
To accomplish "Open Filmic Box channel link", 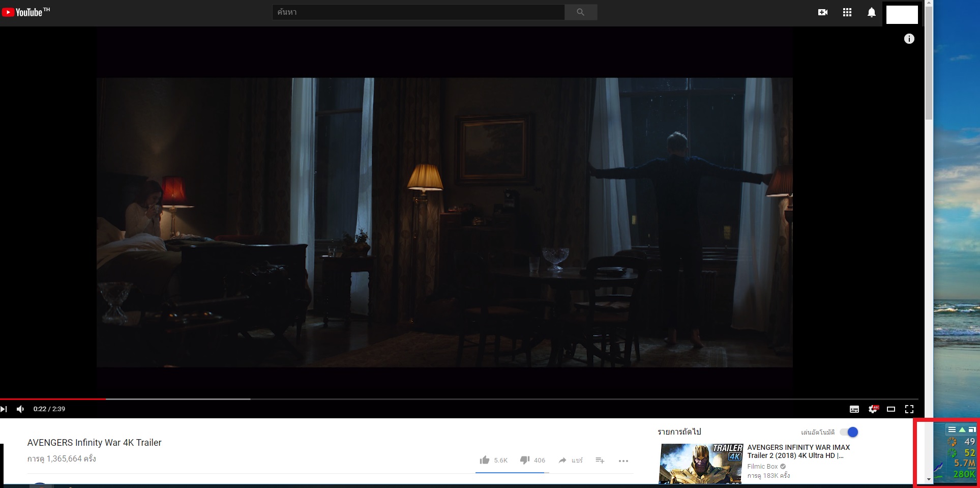I will tap(763, 466).
